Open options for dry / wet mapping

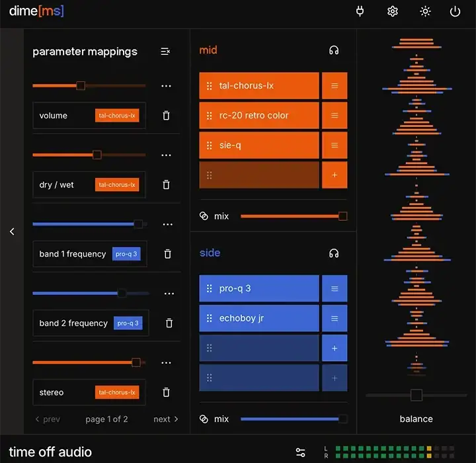tap(166, 155)
